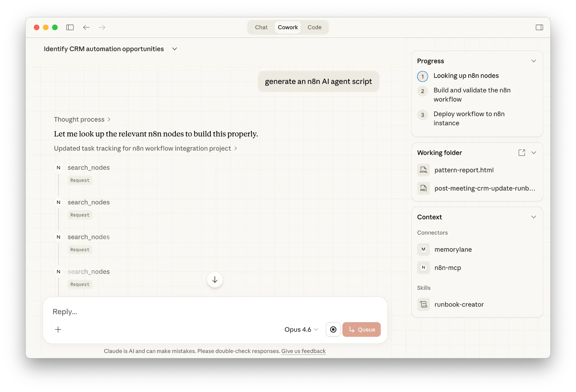This screenshot has height=392, width=576.
Task: Click the stop generation button
Action: [x=333, y=329]
